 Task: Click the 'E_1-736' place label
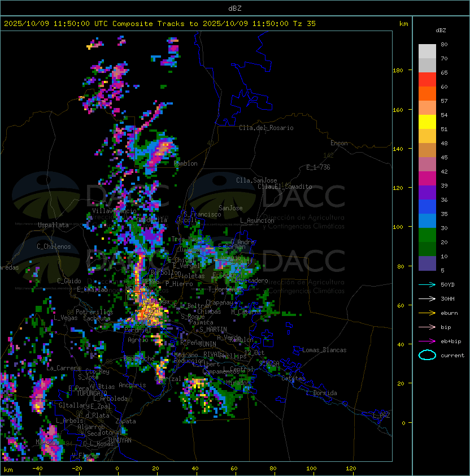click(x=318, y=167)
